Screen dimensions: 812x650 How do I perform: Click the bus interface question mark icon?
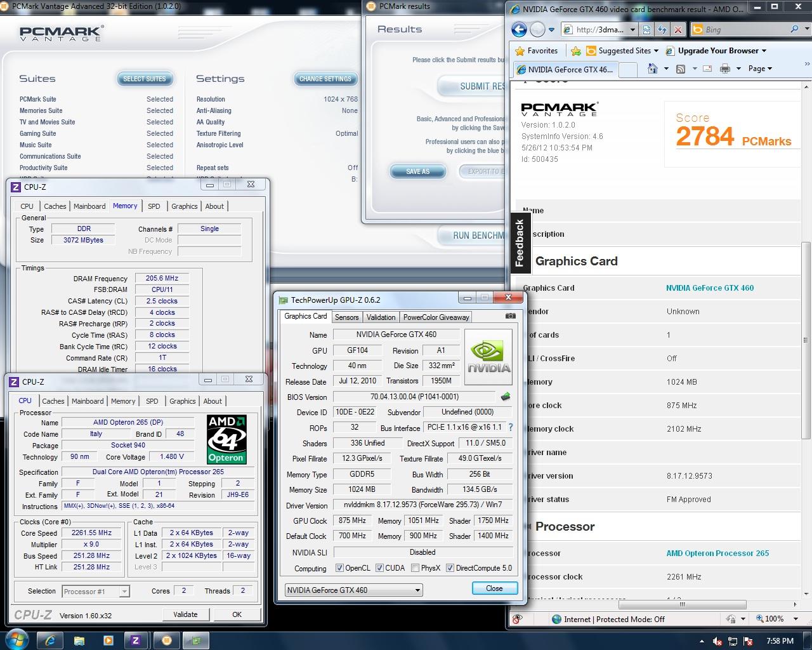511,427
